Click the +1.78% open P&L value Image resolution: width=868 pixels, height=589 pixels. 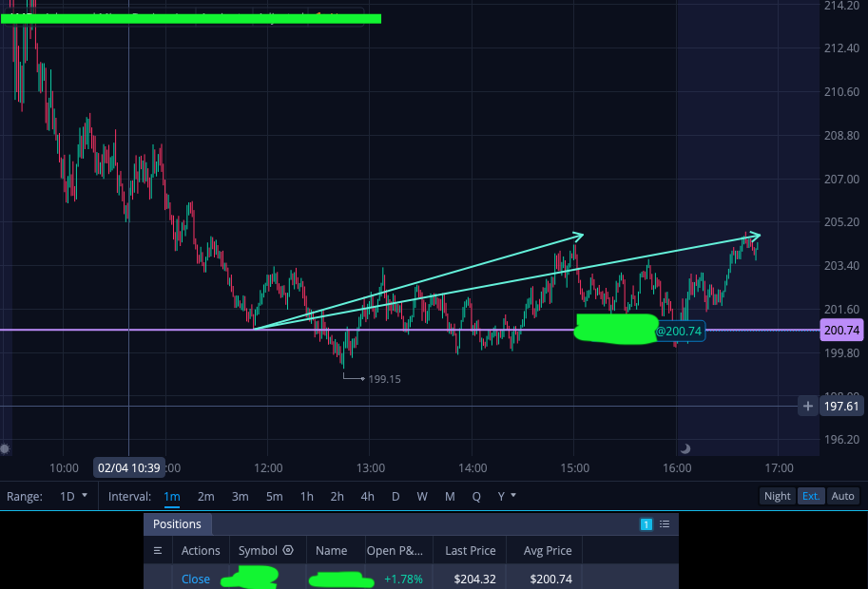[x=403, y=579]
